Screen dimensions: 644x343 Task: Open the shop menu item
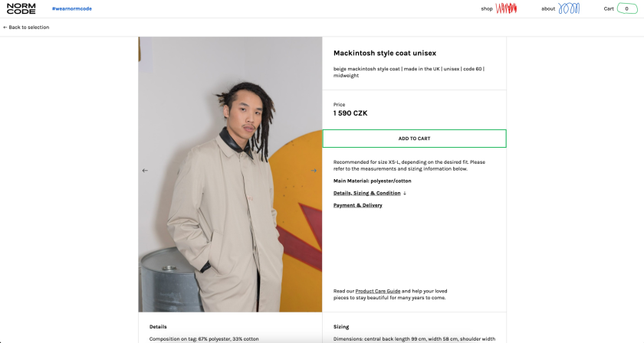[x=487, y=8]
